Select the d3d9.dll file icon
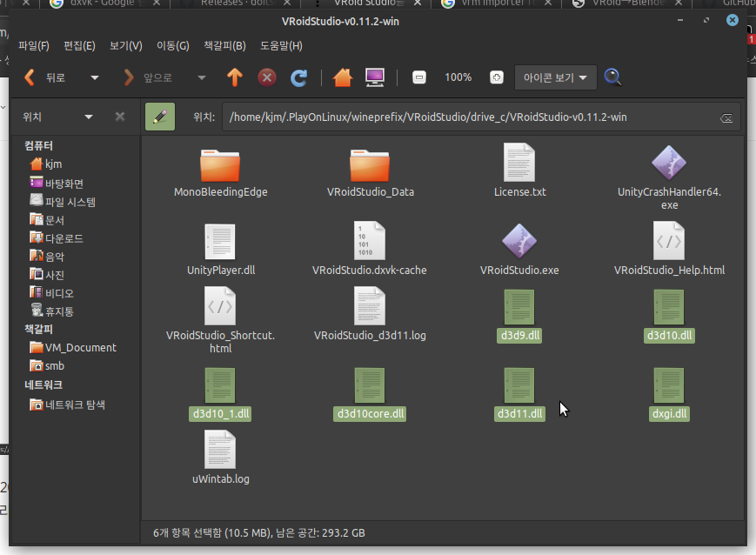 coord(519,307)
